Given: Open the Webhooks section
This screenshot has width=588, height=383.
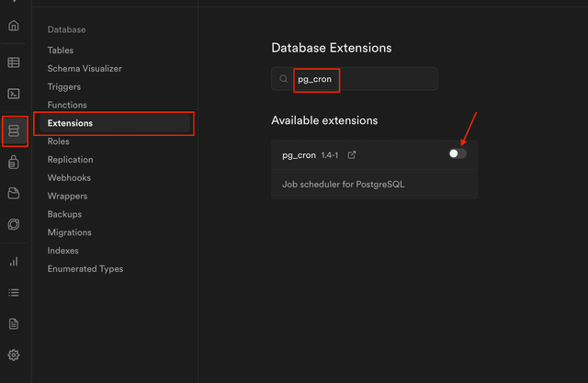Looking at the screenshot, I should point(70,178).
